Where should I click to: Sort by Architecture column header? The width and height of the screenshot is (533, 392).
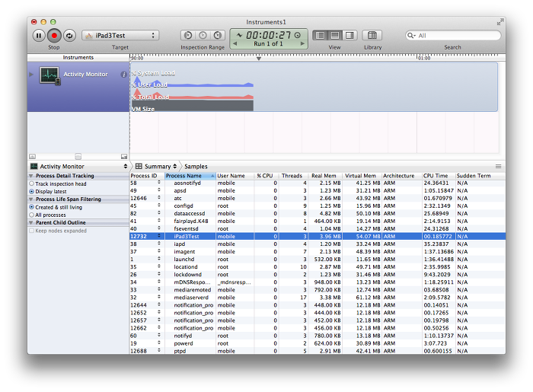pyautogui.click(x=402, y=176)
